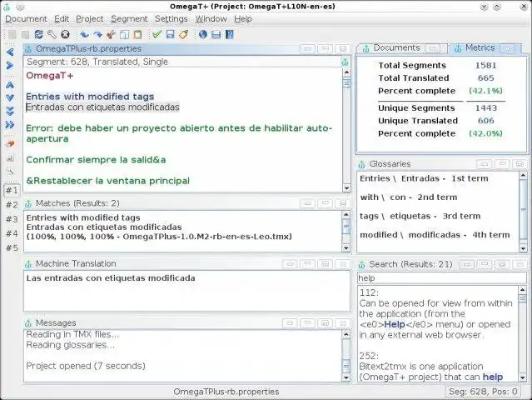Click the right-pointing blue arrow in sidebar
Screen dimensions: 532x400
[x=10, y=65]
